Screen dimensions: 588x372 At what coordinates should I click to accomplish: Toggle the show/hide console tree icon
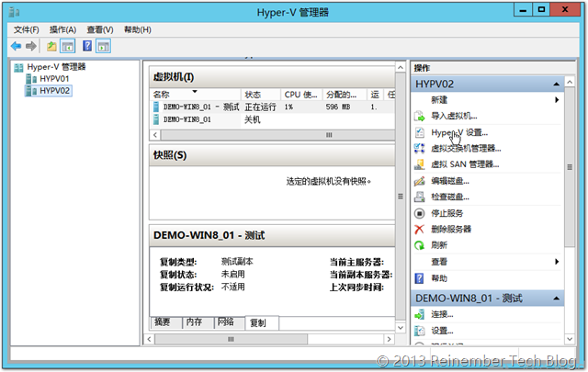click(x=67, y=47)
